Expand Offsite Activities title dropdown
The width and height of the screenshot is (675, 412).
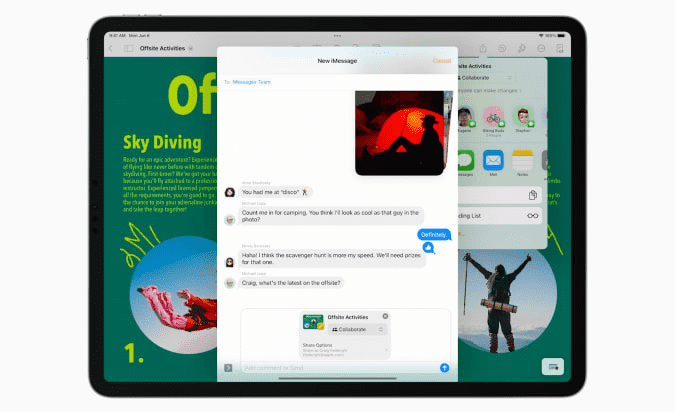pos(189,49)
